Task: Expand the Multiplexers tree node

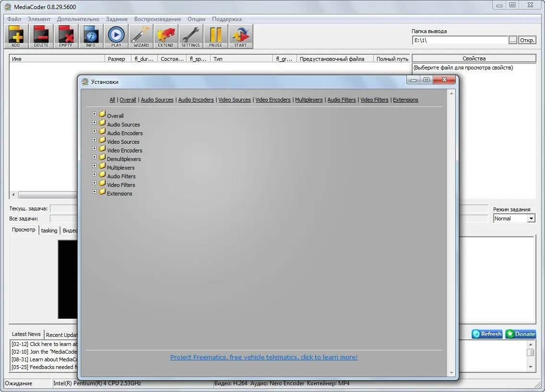Action: pos(94,166)
